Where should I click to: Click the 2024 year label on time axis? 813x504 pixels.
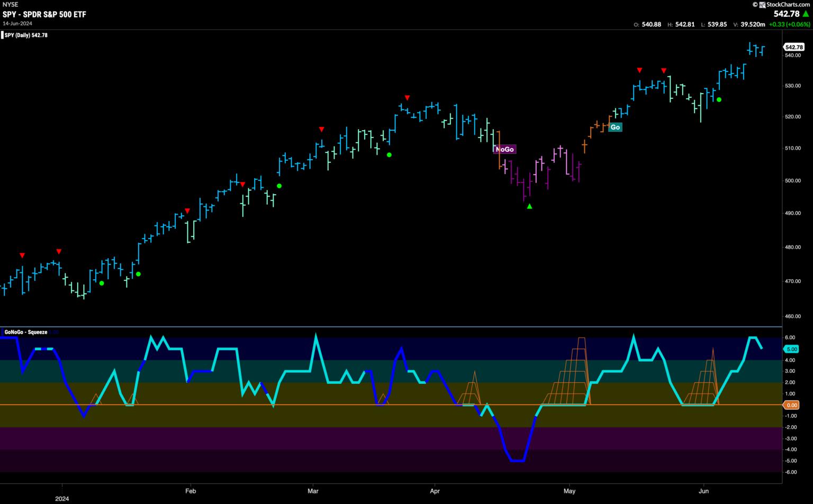point(62,499)
